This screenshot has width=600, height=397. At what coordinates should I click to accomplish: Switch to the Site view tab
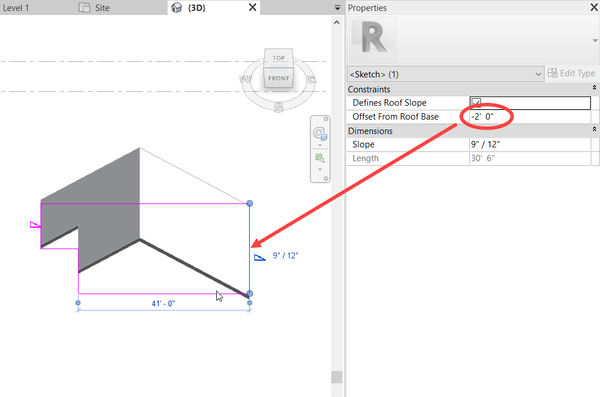102,8
